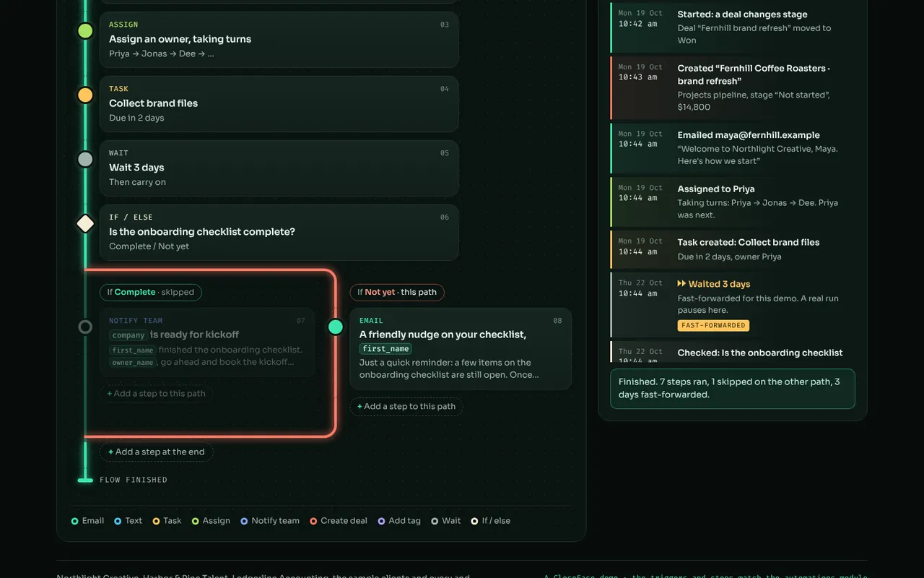Select the 'If Not yet · this path' label
Viewport: 924px width, 578px height.
pyautogui.click(x=397, y=292)
